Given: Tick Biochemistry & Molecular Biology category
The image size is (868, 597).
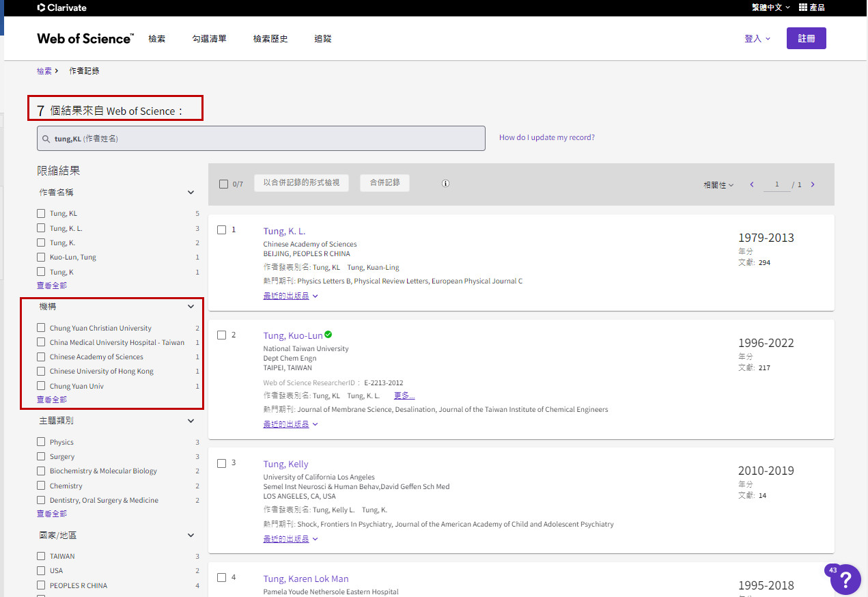Looking at the screenshot, I should pos(41,471).
